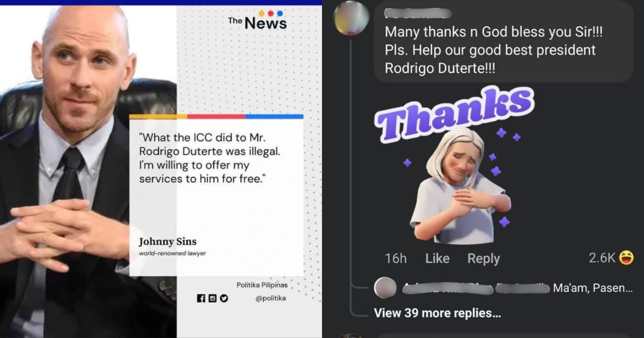Click the Facebook icon near @politika

pyautogui.click(x=201, y=299)
